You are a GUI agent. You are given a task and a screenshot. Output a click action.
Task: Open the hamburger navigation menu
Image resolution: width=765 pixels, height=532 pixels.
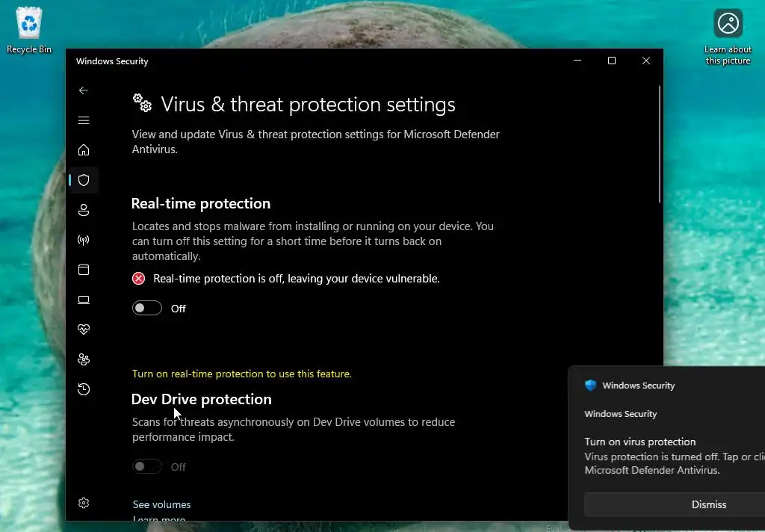(x=84, y=120)
